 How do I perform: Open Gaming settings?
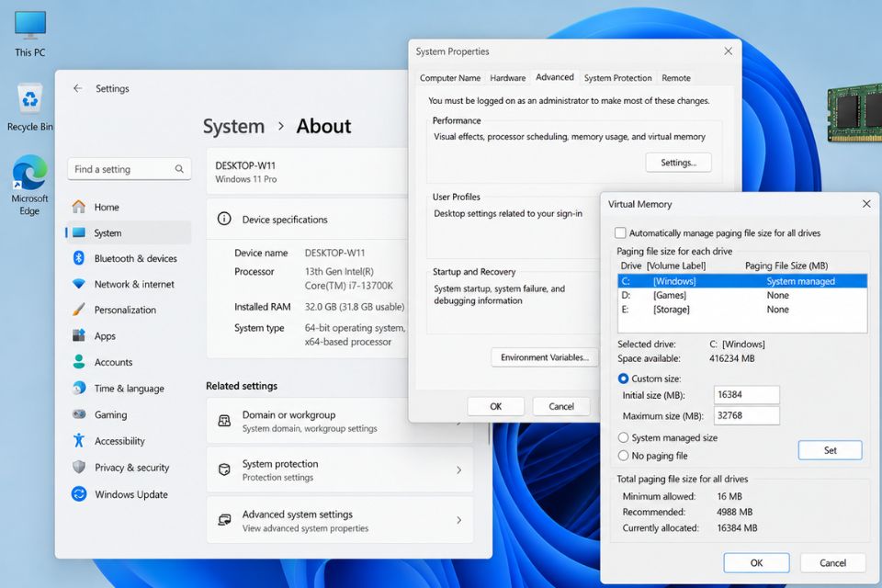tap(129, 414)
